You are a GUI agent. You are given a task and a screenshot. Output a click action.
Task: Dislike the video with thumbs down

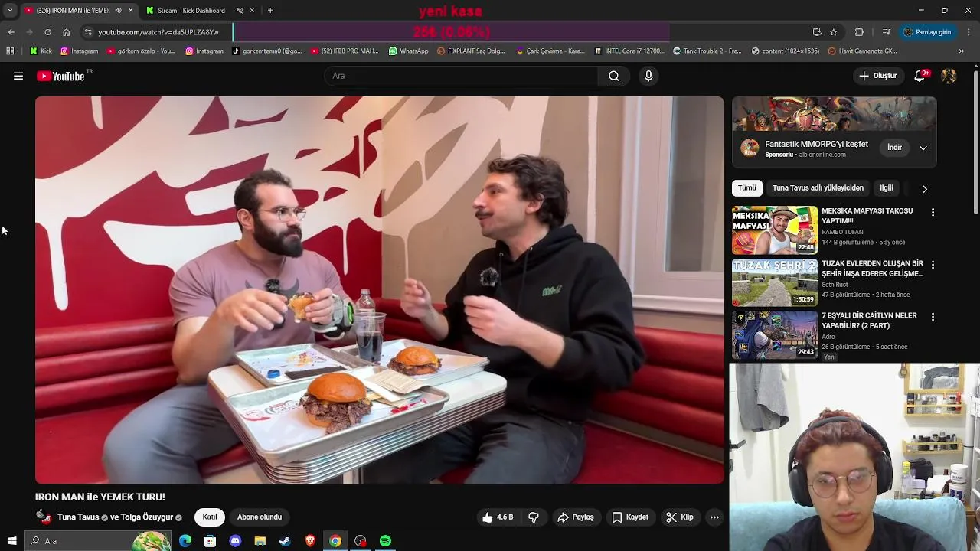[x=534, y=517]
